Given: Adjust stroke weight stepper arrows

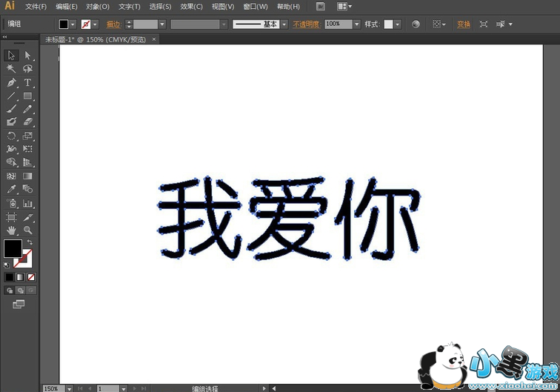Looking at the screenshot, I should coord(129,24).
